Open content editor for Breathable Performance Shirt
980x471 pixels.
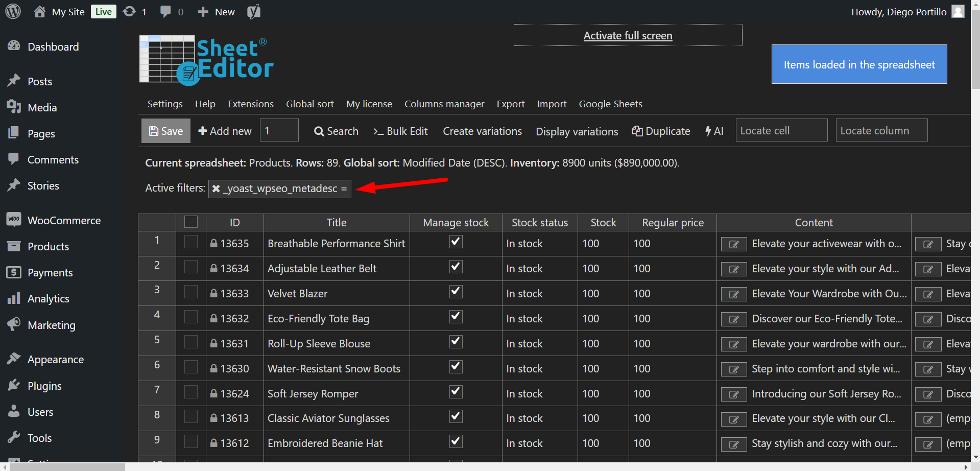pyautogui.click(x=733, y=244)
